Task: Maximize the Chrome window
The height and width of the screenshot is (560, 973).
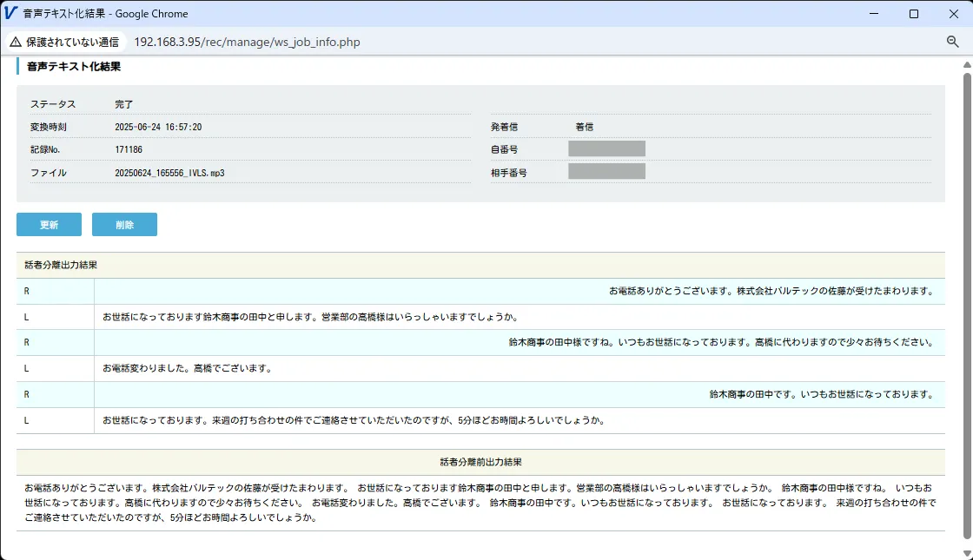Action: coord(913,14)
